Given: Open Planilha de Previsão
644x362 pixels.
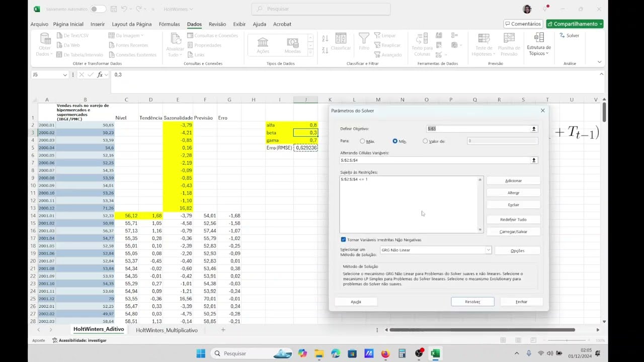Looking at the screenshot, I should [x=509, y=45].
